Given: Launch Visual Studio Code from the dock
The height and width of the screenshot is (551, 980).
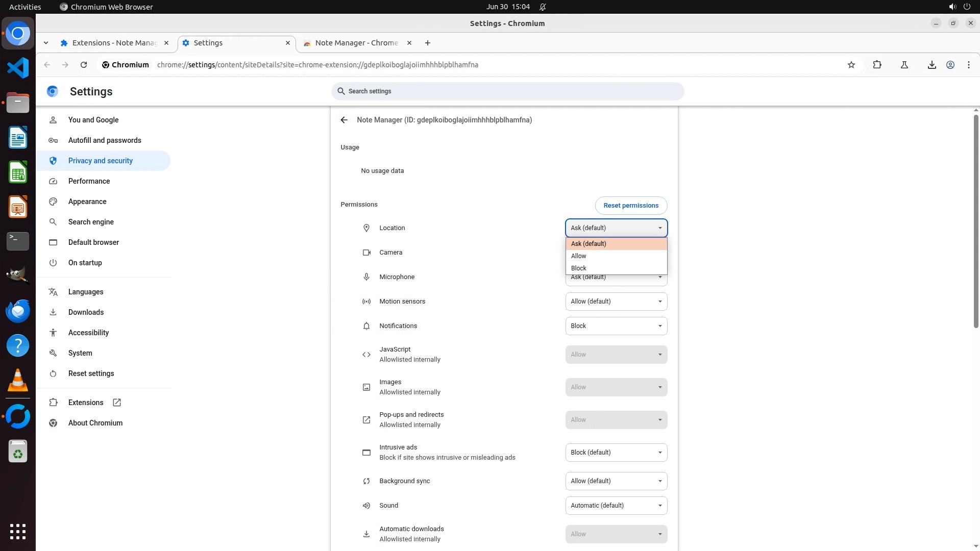Looking at the screenshot, I should (x=18, y=68).
